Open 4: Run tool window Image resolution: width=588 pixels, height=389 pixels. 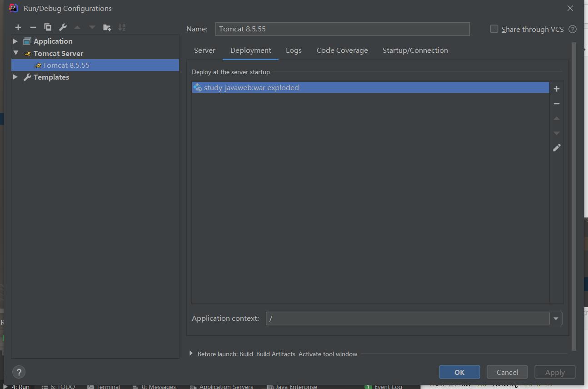coord(16,386)
